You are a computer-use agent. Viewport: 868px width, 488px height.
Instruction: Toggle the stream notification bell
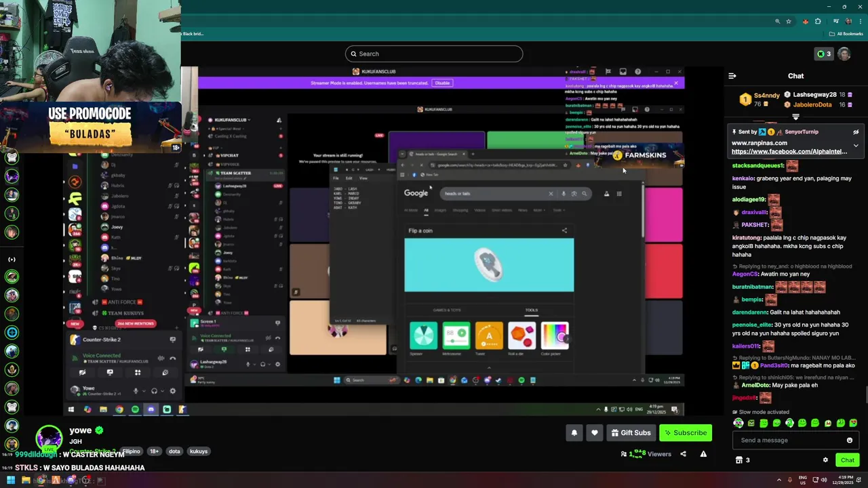click(574, 433)
